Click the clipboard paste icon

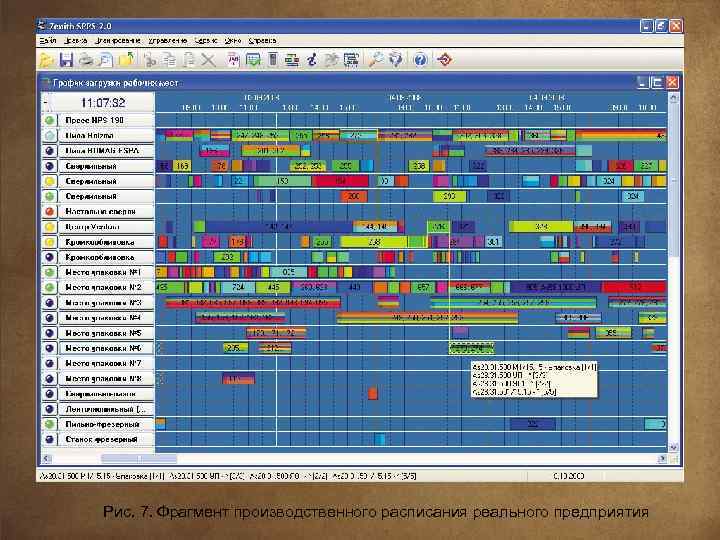click(x=189, y=60)
